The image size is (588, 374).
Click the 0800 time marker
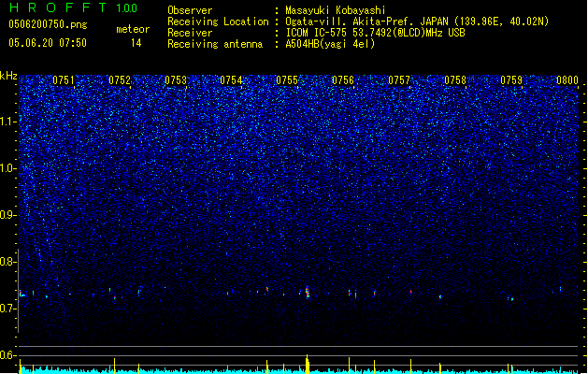[x=567, y=80]
